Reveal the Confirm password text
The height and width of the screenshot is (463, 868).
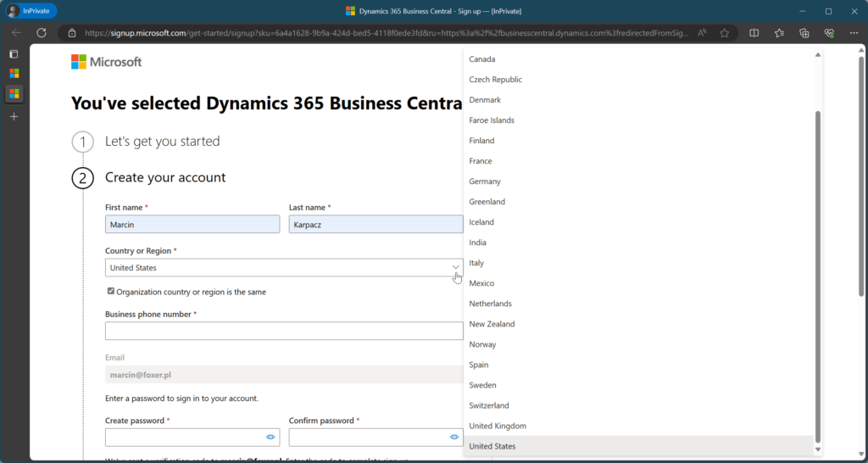coord(454,437)
